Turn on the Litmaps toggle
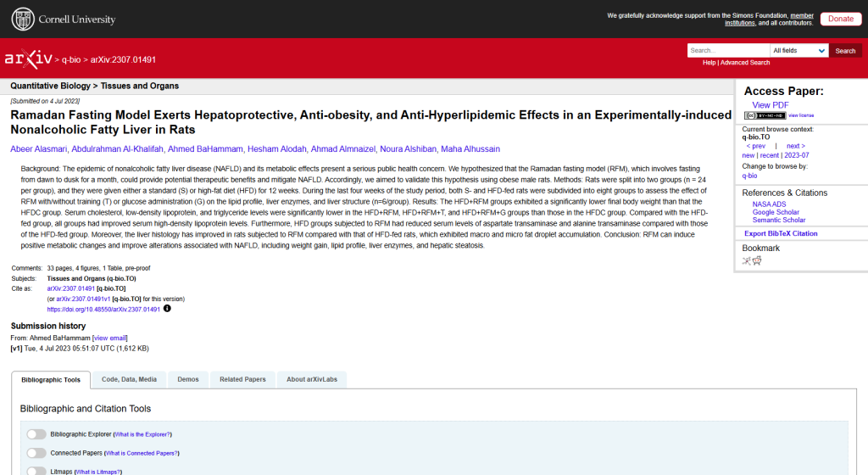 coord(36,471)
